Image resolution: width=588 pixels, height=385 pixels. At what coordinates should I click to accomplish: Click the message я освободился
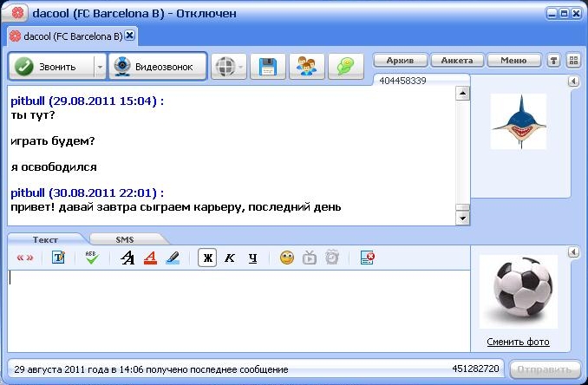pyautogui.click(x=54, y=166)
